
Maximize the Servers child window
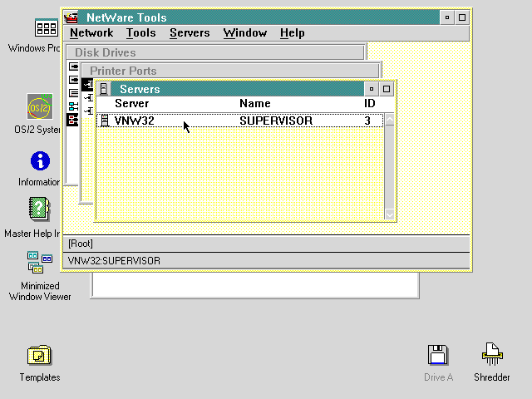coord(386,89)
